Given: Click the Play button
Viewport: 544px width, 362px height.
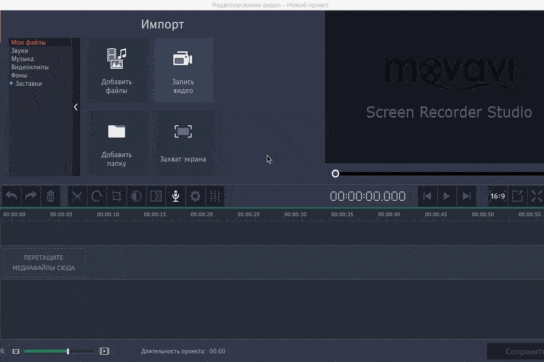Looking at the screenshot, I should coord(447,196).
